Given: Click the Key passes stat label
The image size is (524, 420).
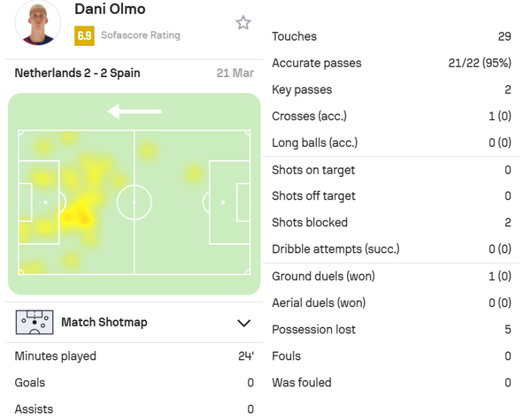Looking at the screenshot, I should pos(302,90).
